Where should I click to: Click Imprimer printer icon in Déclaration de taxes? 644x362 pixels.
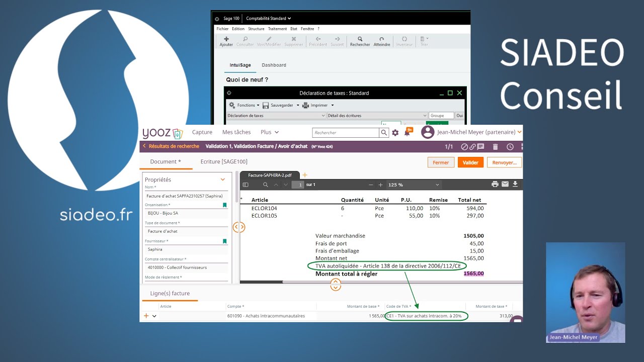(x=305, y=105)
